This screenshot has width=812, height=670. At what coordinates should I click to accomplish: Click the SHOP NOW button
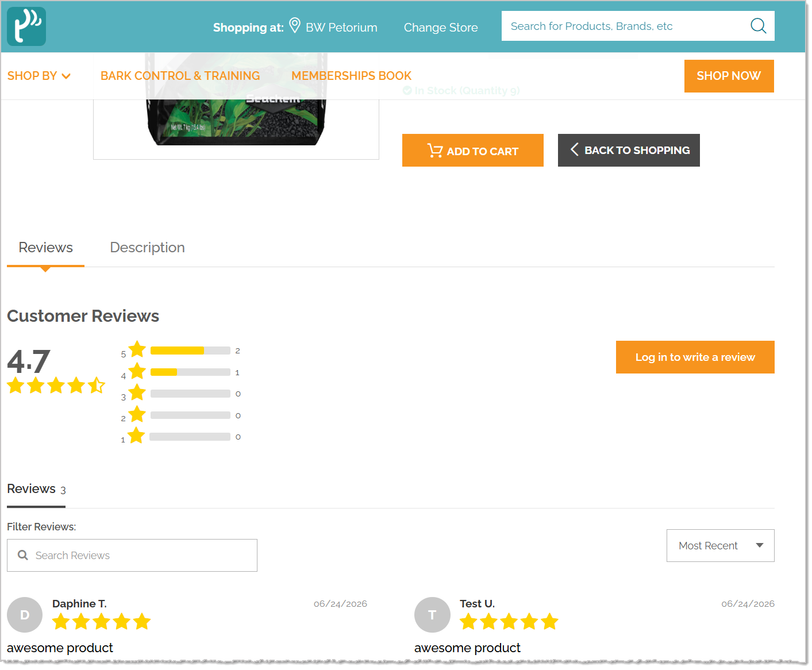coord(729,76)
